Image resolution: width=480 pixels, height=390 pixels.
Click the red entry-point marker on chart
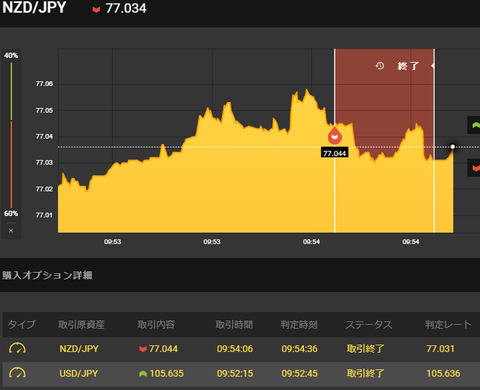(335, 136)
